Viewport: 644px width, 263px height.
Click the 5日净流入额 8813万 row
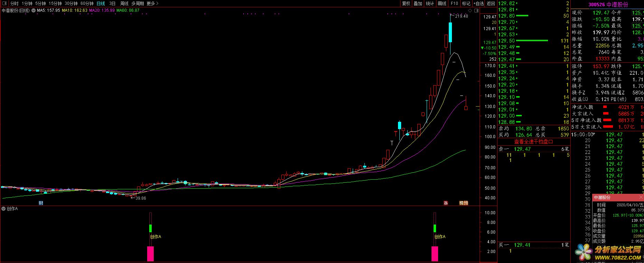(x=607, y=120)
